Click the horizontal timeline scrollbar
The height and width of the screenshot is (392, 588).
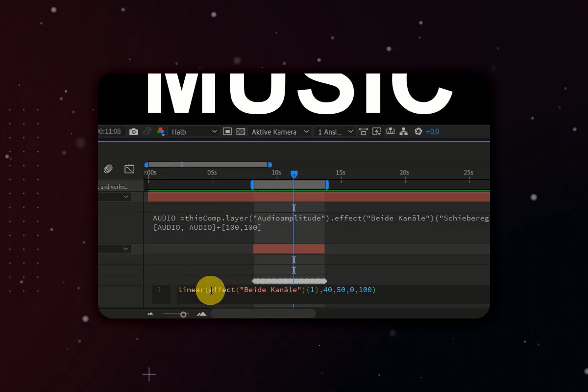point(263,314)
